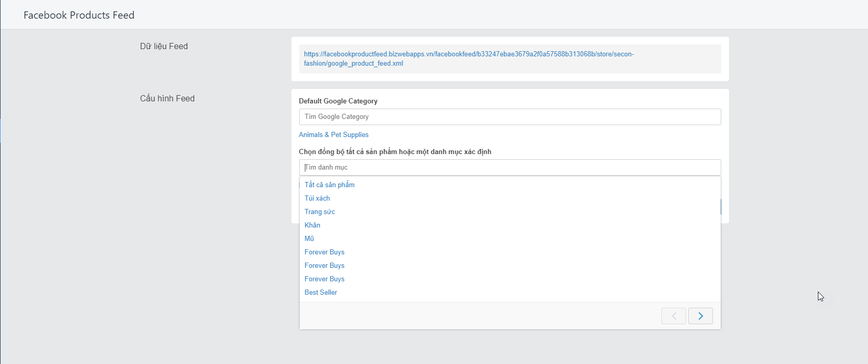Click the Dữ liệu Feed section label

point(164,46)
